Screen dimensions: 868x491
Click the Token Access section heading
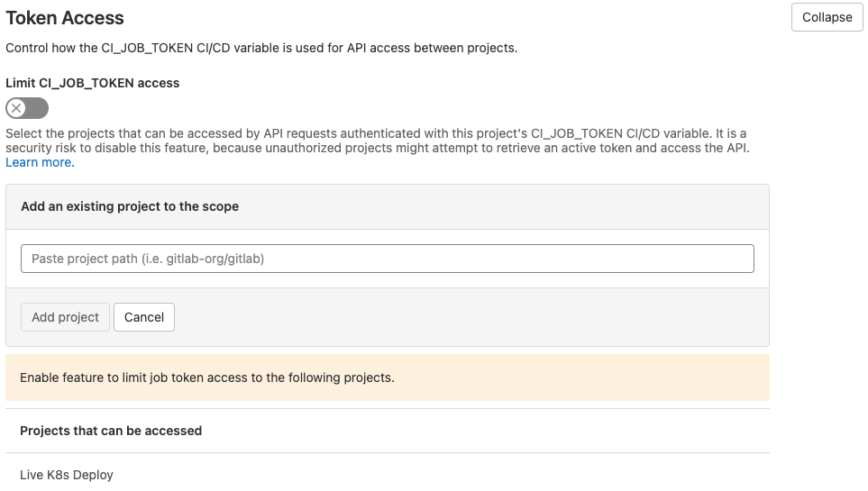click(x=65, y=18)
